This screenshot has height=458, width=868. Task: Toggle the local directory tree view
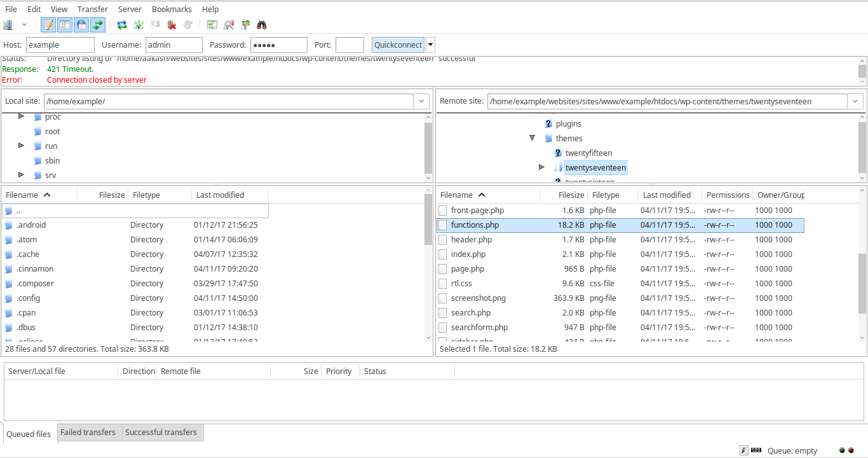[x=65, y=24]
